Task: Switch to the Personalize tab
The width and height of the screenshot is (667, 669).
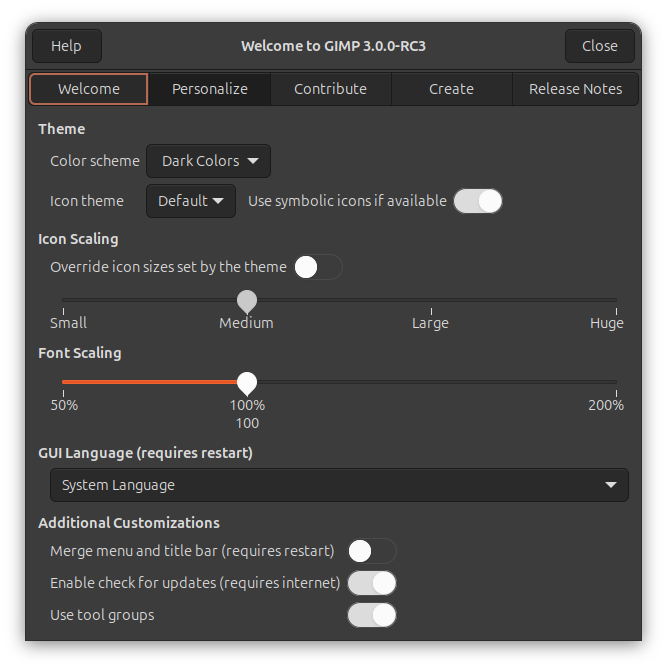Action: point(210,89)
